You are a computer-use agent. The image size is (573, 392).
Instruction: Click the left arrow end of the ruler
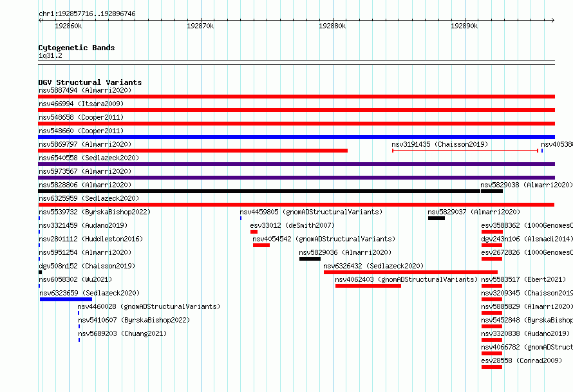(x=40, y=21)
